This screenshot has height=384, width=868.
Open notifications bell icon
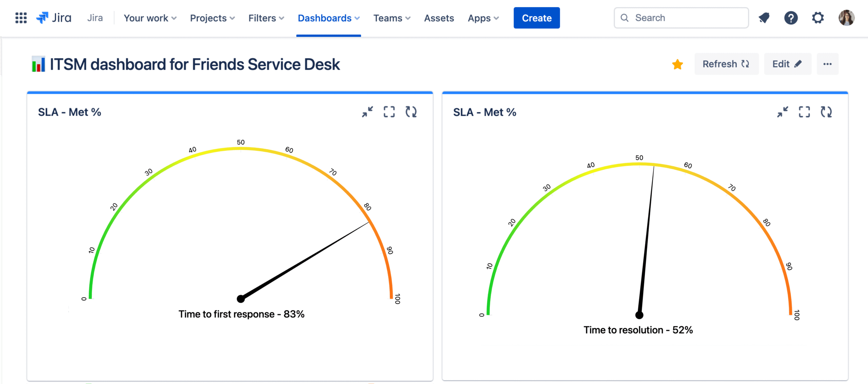click(x=764, y=18)
